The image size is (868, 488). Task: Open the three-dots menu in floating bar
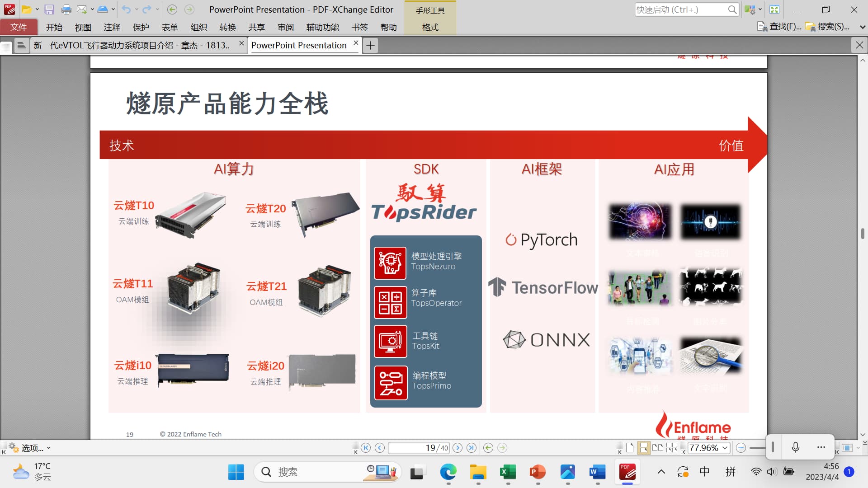tap(821, 447)
